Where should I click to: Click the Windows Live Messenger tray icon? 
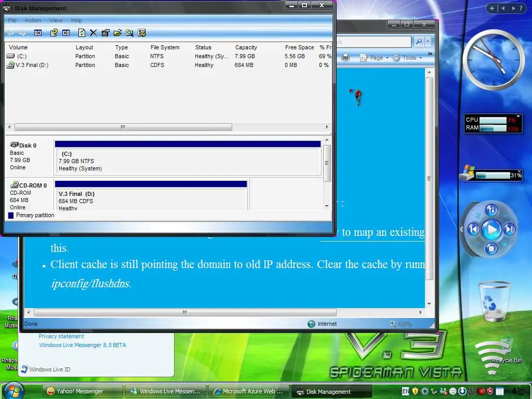point(443,391)
